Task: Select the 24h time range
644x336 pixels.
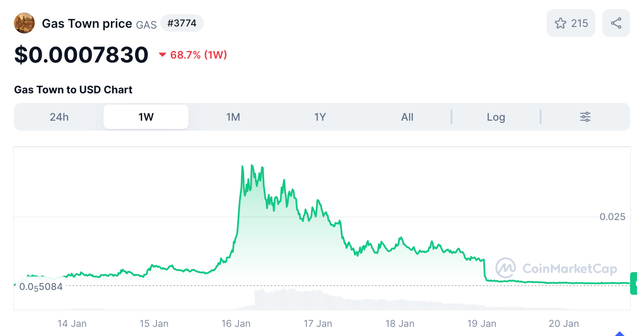Action: point(59,117)
